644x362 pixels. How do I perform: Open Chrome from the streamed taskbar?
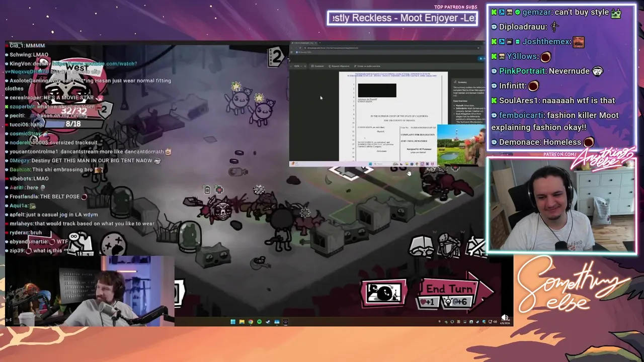(x=251, y=322)
